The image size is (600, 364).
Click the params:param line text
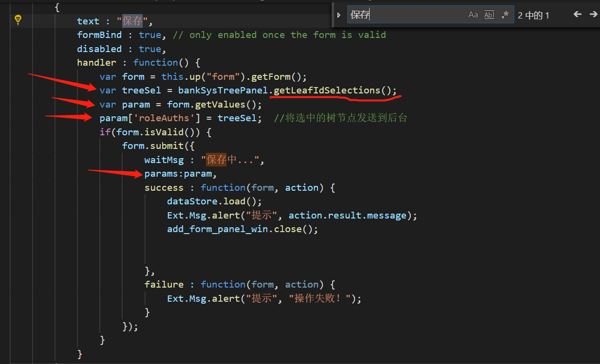pos(180,173)
